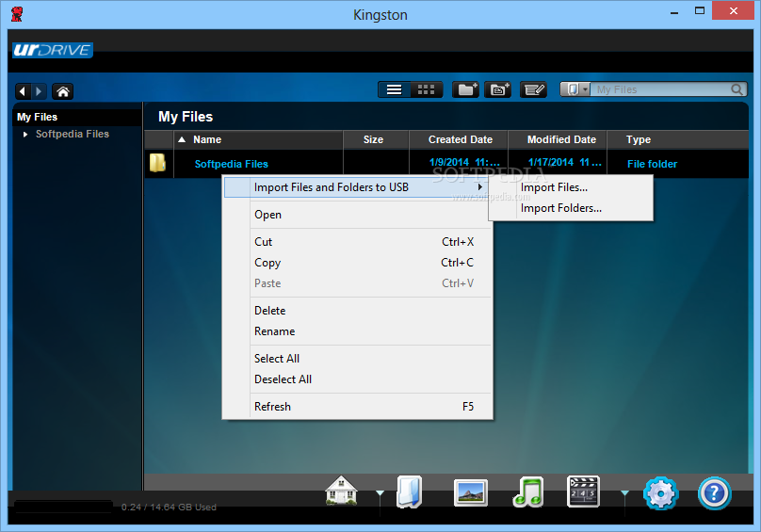Screen dimensions: 761x532
Task: Click the magnifier search icon
Action: point(737,89)
